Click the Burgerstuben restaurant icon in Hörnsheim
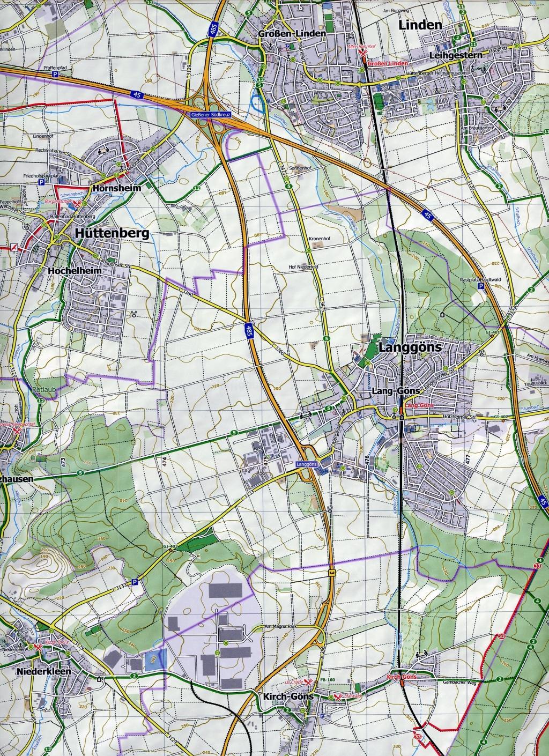 (x=78, y=203)
